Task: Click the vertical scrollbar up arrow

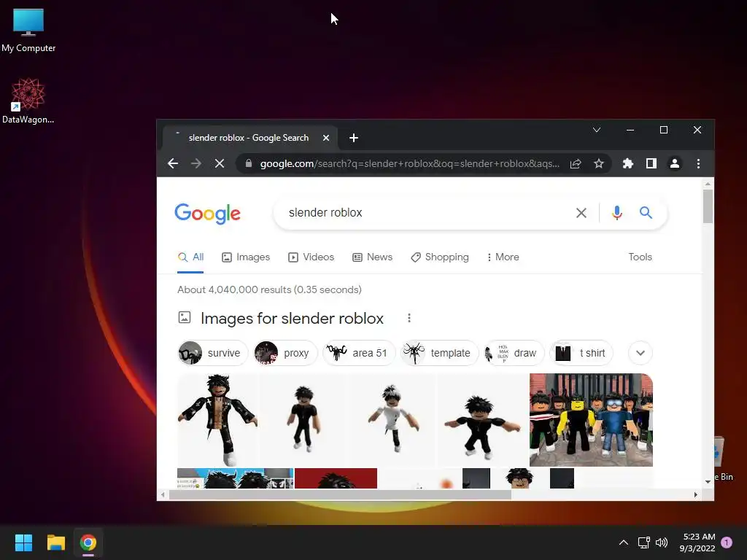Action: (708, 184)
